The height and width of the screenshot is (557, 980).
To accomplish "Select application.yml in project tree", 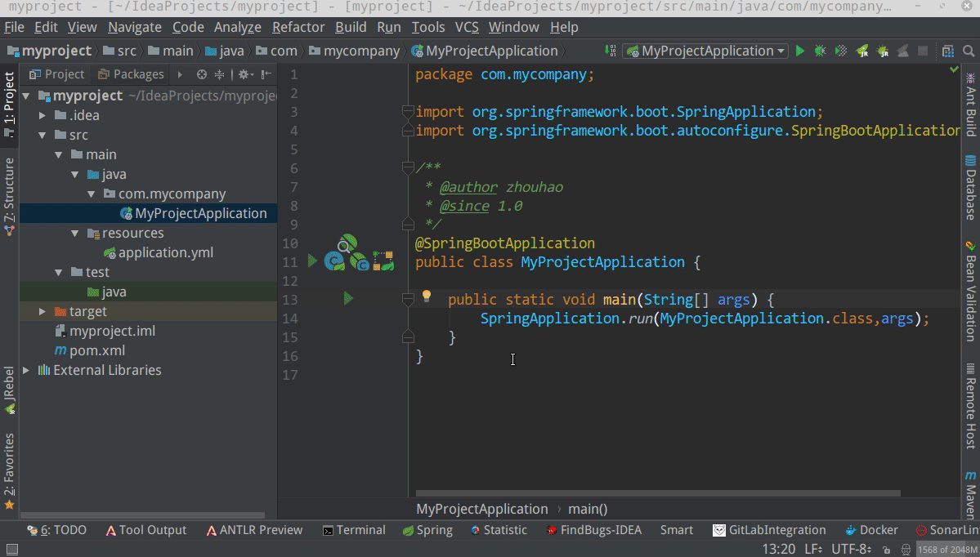I will click(165, 253).
